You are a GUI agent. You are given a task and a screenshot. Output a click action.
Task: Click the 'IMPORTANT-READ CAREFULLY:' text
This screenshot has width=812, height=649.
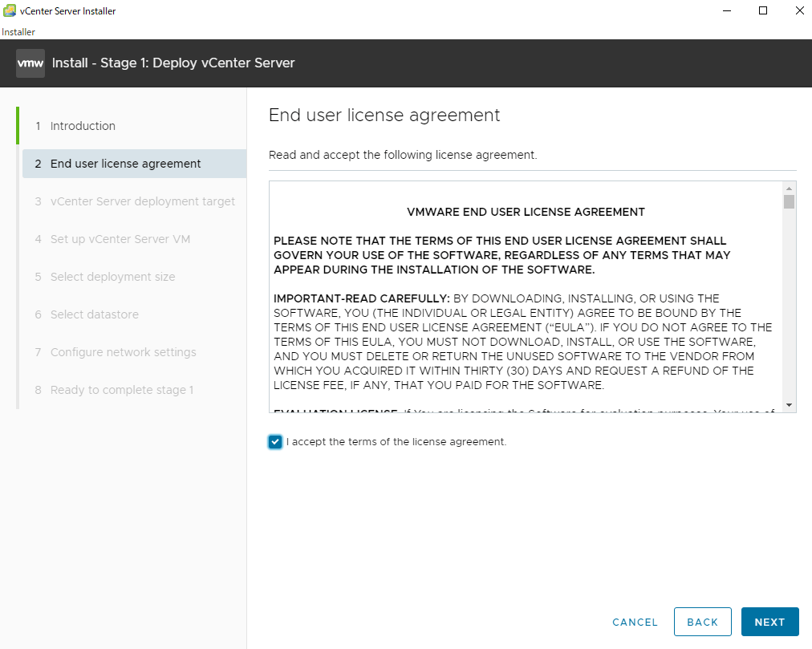tap(361, 298)
